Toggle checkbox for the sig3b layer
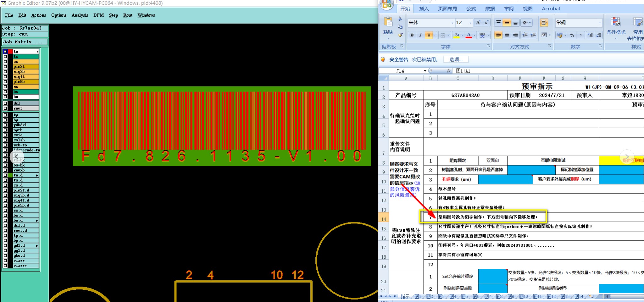The width and height of the screenshot is (644, 302). (x=5, y=72)
